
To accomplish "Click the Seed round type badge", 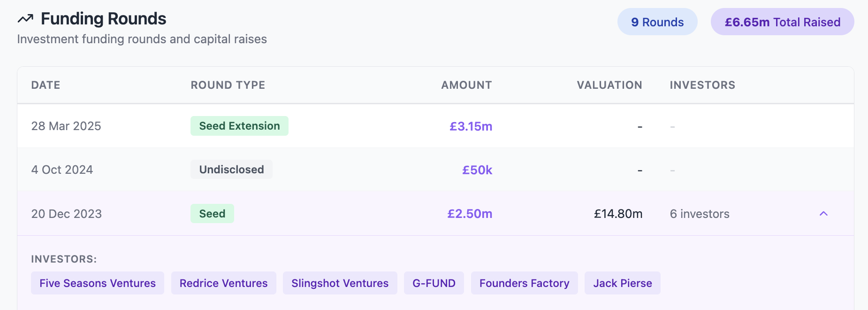I will [x=212, y=214].
